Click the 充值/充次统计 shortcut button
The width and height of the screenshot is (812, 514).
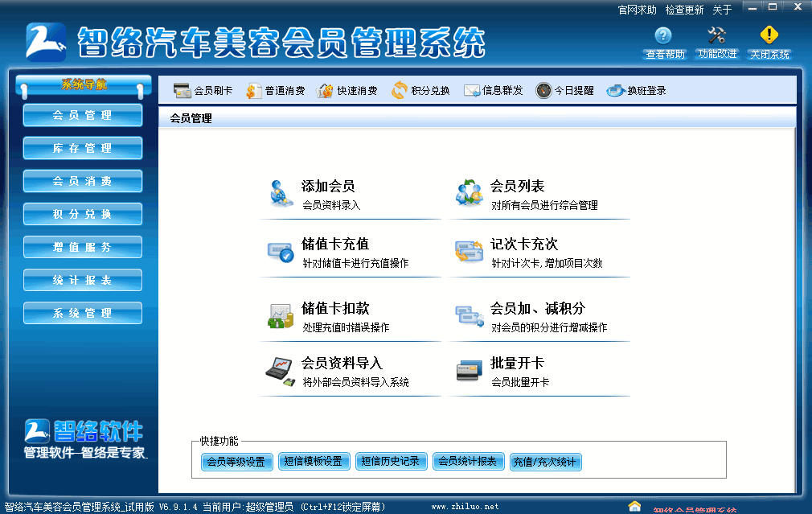click(x=546, y=462)
